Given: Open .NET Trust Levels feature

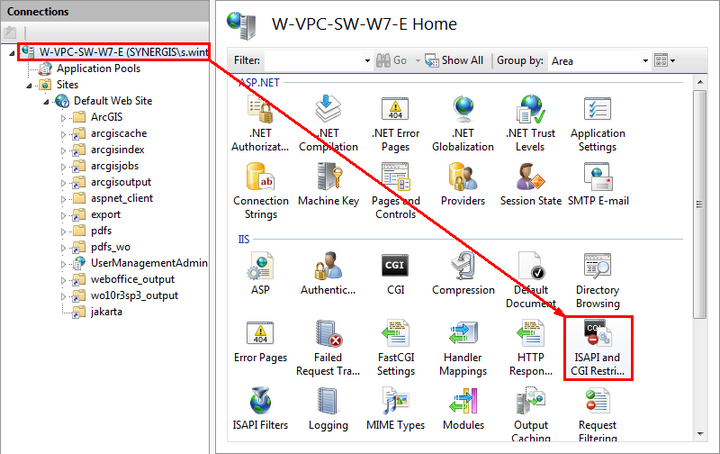Looking at the screenshot, I should 530,123.
